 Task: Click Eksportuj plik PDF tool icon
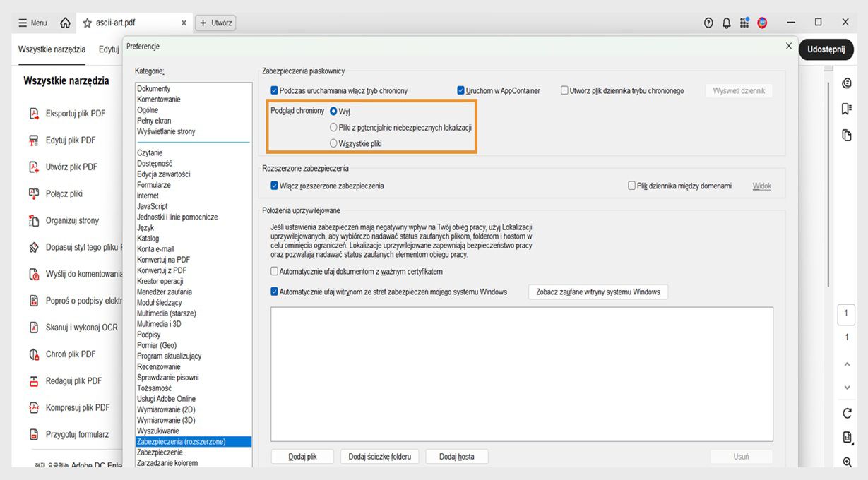(x=33, y=114)
